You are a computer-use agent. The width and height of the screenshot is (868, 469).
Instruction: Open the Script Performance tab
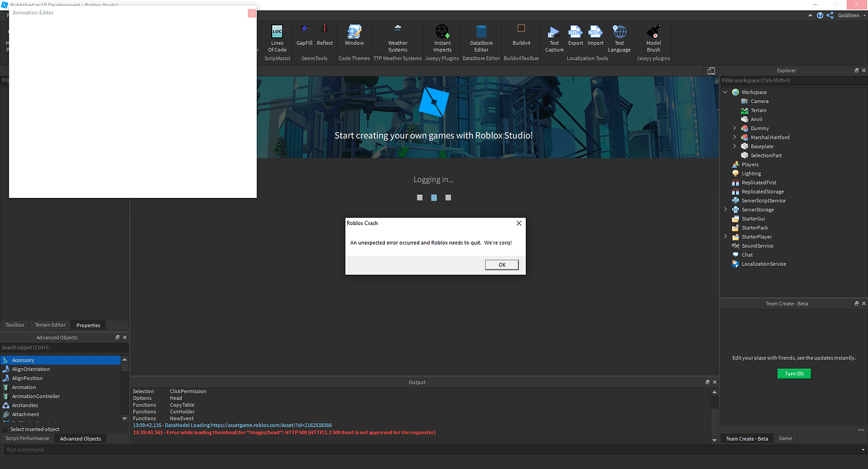[27, 439]
